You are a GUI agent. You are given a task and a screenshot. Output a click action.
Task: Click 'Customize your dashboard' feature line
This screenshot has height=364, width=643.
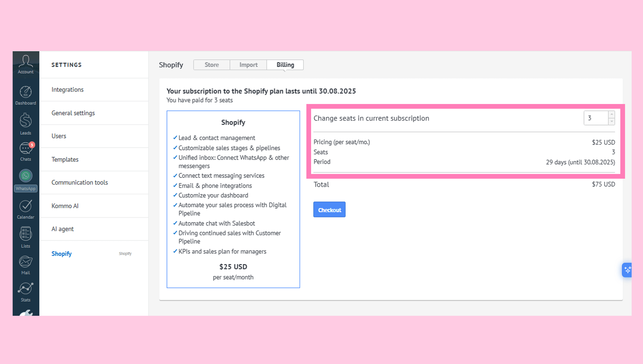[213, 195]
